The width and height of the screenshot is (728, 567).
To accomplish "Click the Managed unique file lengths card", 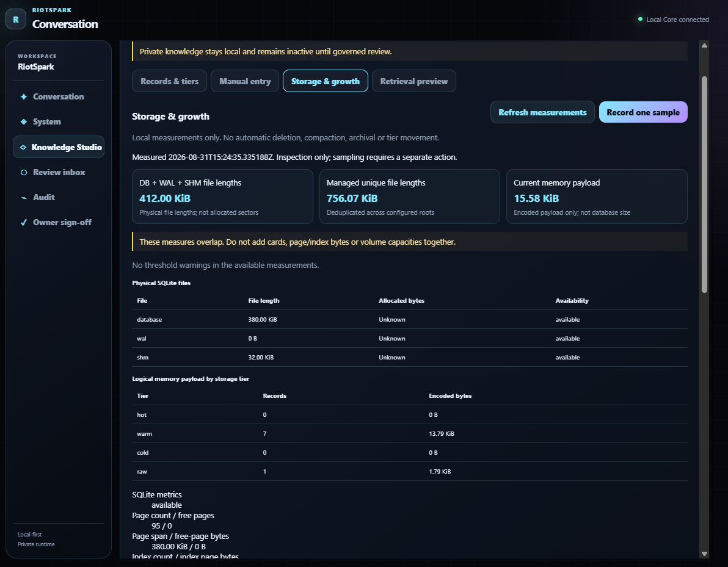I will click(x=409, y=197).
